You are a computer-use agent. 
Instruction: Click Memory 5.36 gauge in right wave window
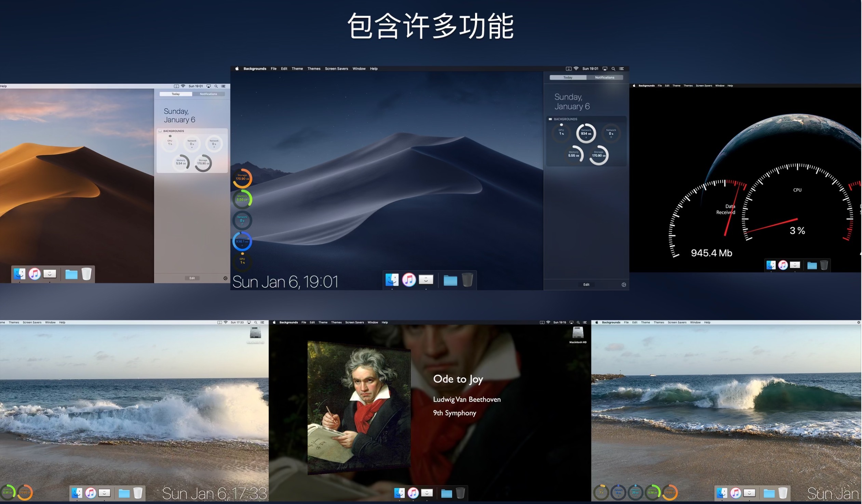(x=652, y=492)
